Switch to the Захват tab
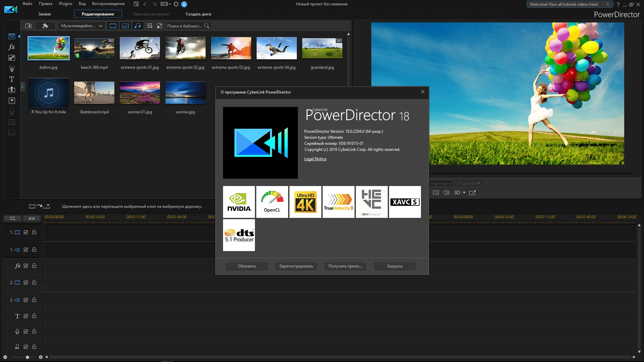 coord(45,14)
